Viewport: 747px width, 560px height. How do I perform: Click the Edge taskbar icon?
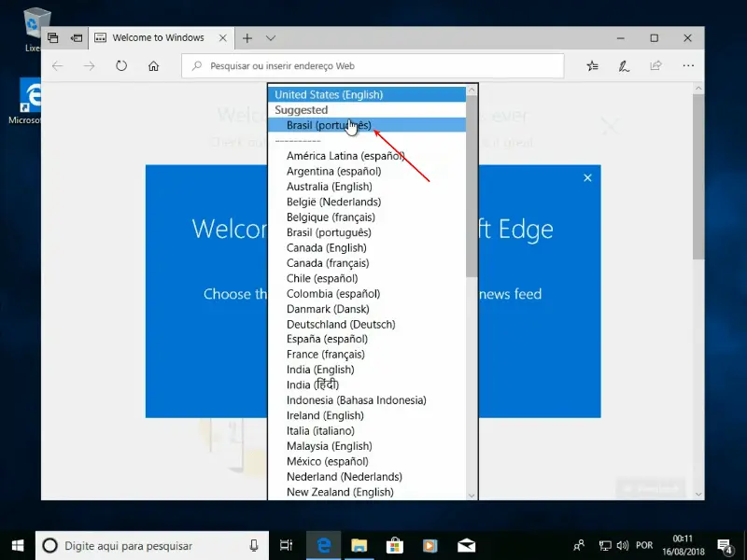point(324,546)
